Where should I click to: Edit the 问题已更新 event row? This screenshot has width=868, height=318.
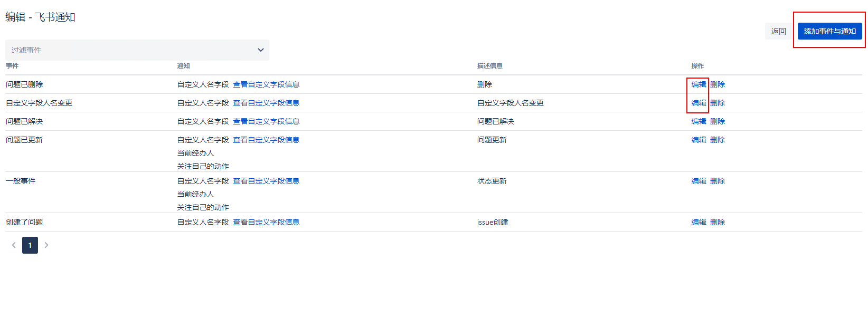pyautogui.click(x=699, y=140)
